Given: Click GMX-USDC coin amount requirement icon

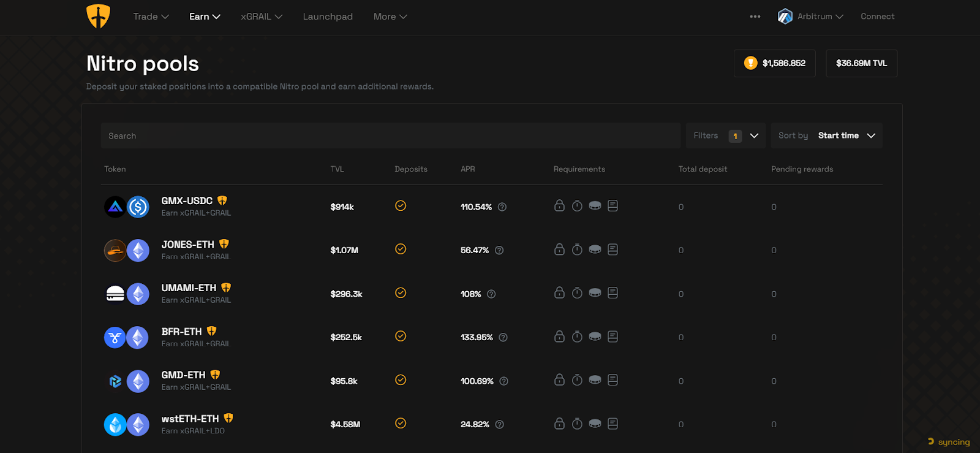Looking at the screenshot, I should (x=595, y=206).
